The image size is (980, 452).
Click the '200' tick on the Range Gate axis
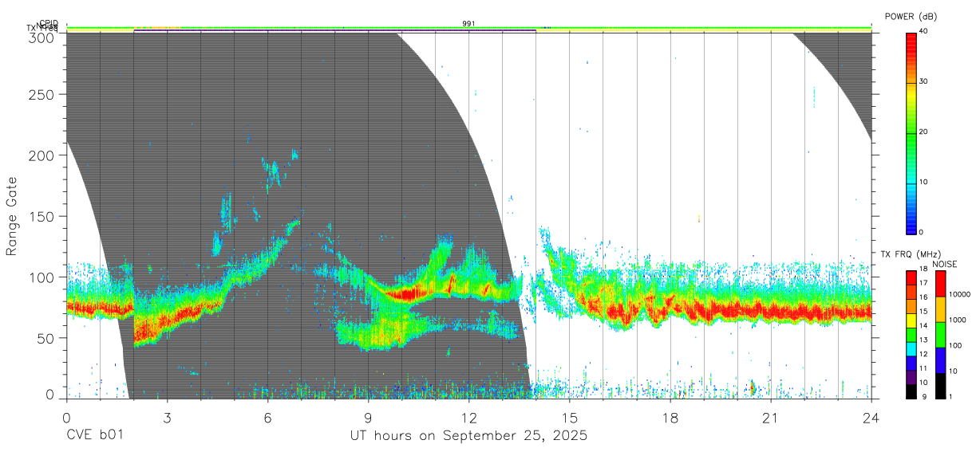(x=41, y=155)
